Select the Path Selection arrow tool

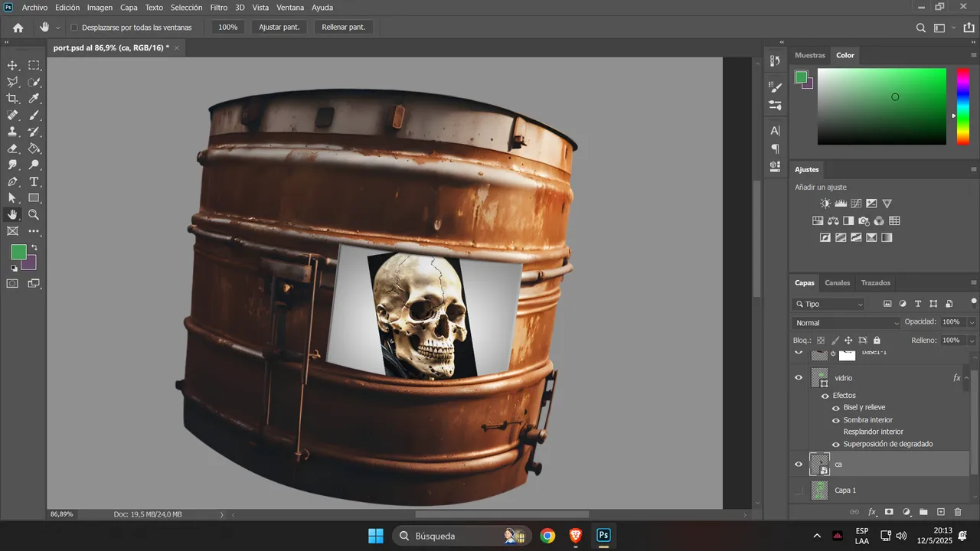pos(13,198)
